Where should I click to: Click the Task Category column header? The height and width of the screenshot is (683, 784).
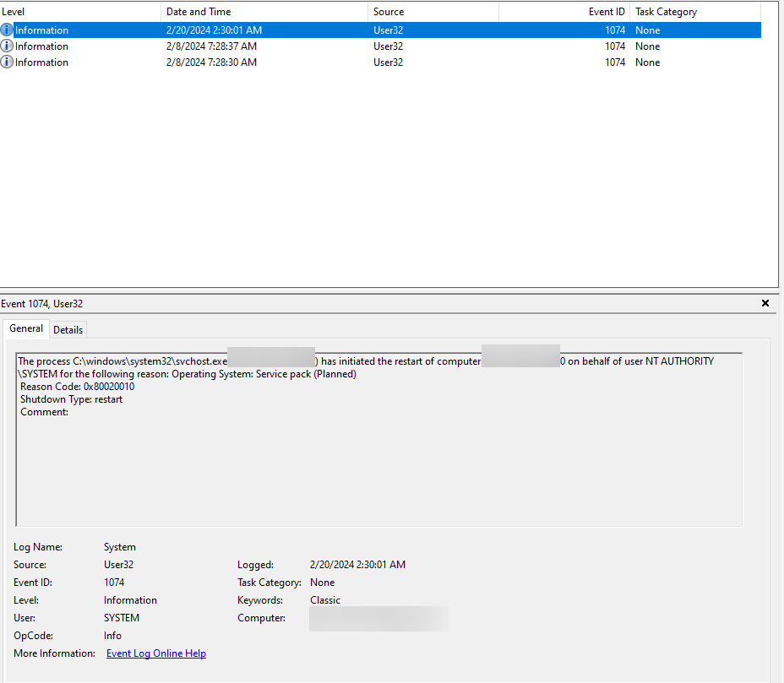pyautogui.click(x=667, y=11)
